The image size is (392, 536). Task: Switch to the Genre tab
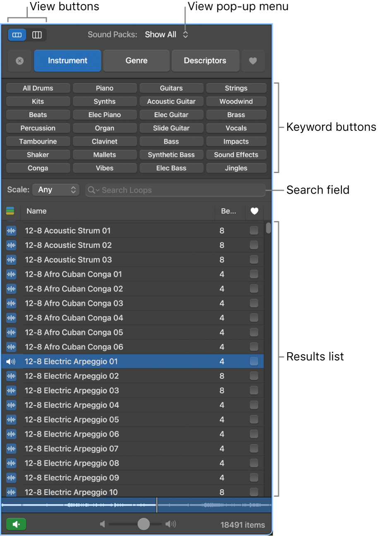[136, 60]
